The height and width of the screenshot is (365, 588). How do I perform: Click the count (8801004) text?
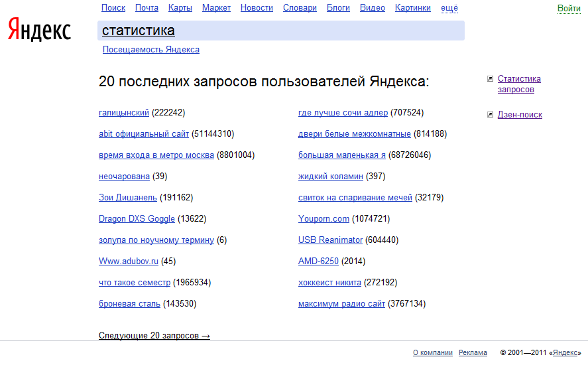click(236, 155)
